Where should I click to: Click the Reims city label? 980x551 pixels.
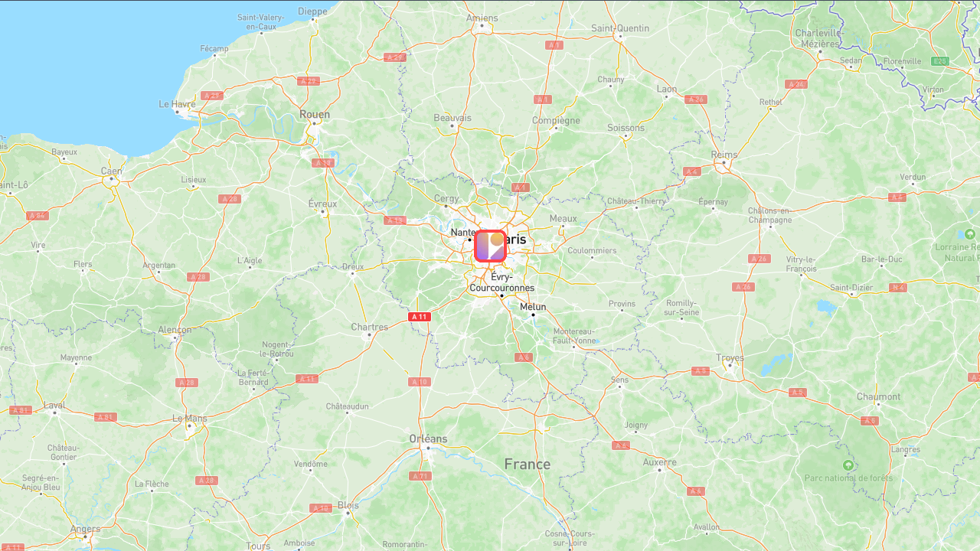click(x=724, y=155)
